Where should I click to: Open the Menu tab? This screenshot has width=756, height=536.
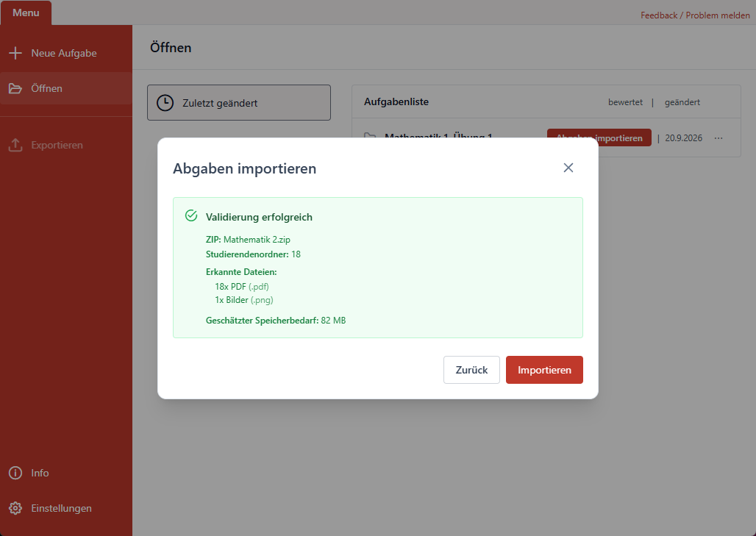click(x=26, y=12)
